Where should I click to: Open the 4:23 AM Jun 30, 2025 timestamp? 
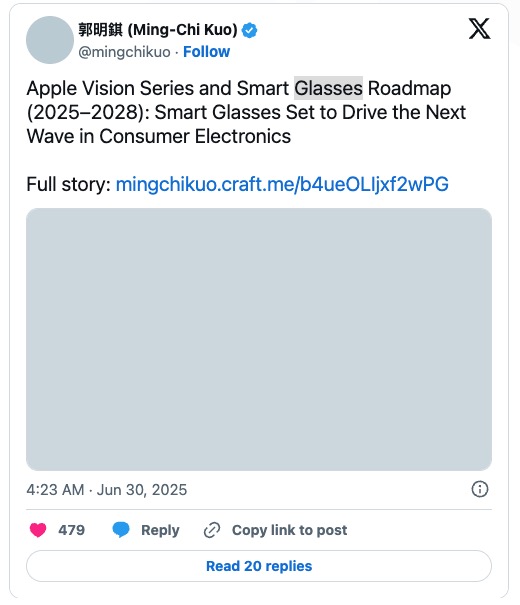(x=107, y=490)
